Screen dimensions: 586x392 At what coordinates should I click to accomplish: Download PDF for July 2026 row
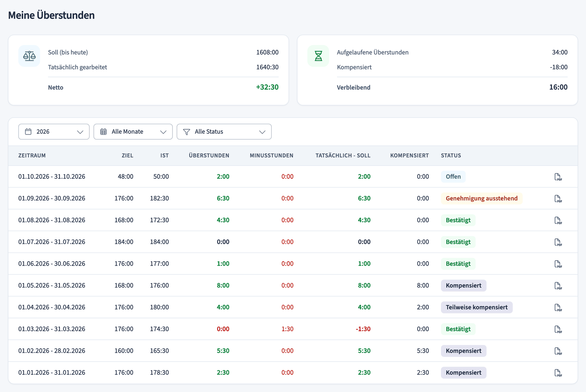click(558, 242)
